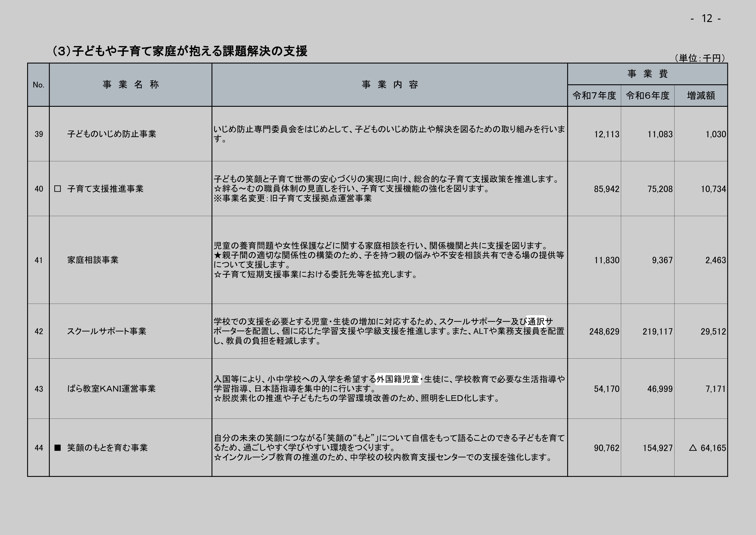Click the 事業名称 column header
Viewport: 756px width, 535px height.
(x=131, y=85)
